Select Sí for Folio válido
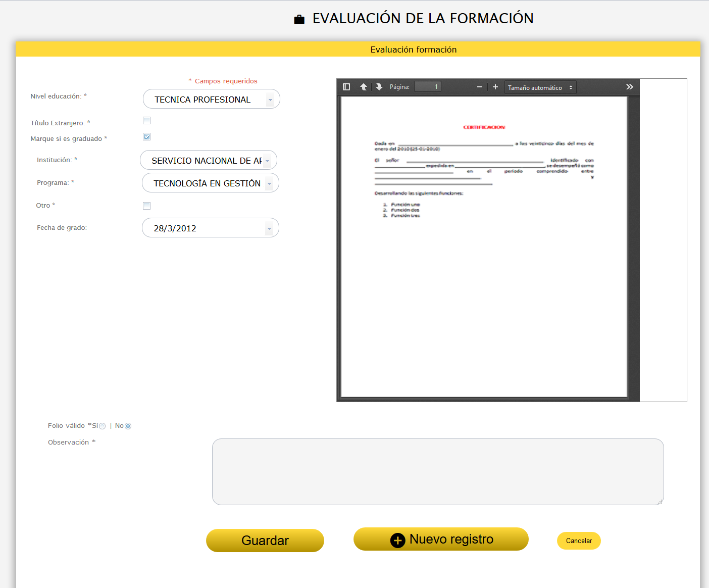 click(x=103, y=426)
